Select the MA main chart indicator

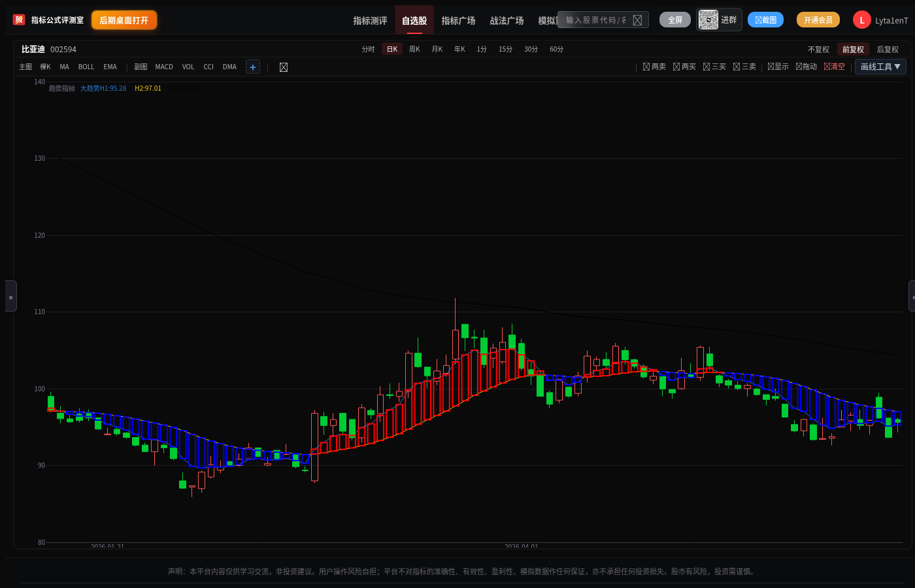pyautogui.click(x=64, y=67)
